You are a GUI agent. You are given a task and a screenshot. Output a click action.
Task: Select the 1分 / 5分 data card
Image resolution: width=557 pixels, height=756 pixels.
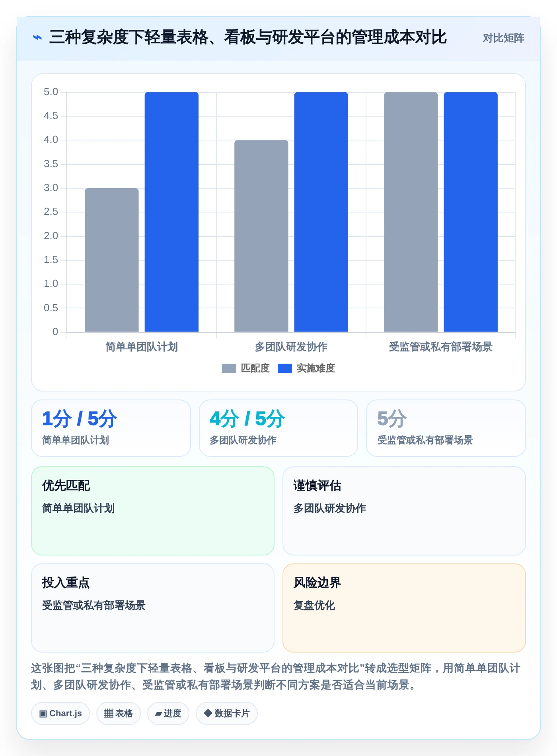[111, 428]
